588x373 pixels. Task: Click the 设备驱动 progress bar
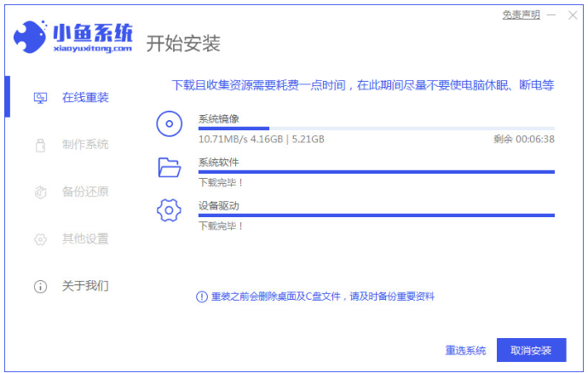(376, 215)
